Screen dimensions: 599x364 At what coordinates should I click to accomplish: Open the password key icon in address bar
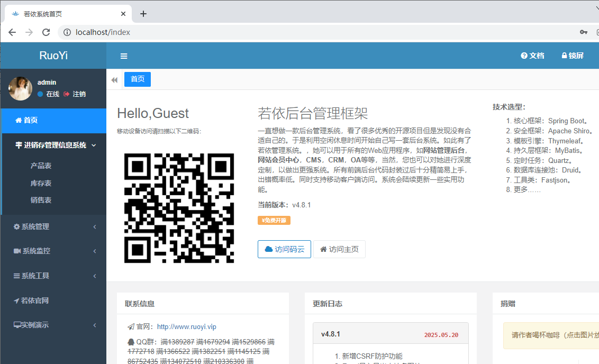pos(584,32)
